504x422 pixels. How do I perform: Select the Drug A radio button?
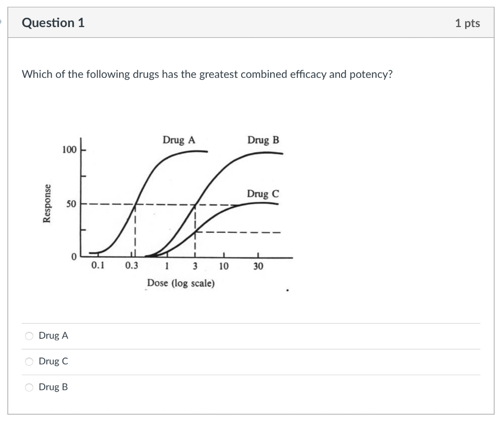pos(29,335)
